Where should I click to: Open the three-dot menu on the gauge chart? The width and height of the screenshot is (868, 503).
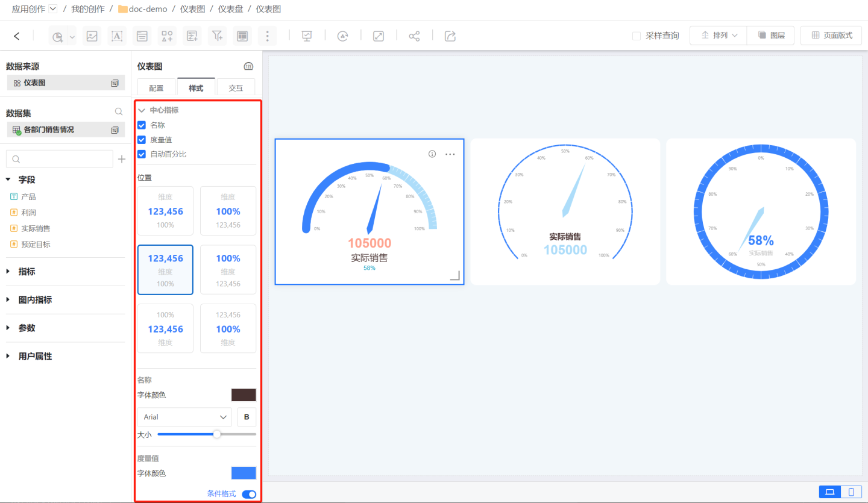tap(450, 154)
